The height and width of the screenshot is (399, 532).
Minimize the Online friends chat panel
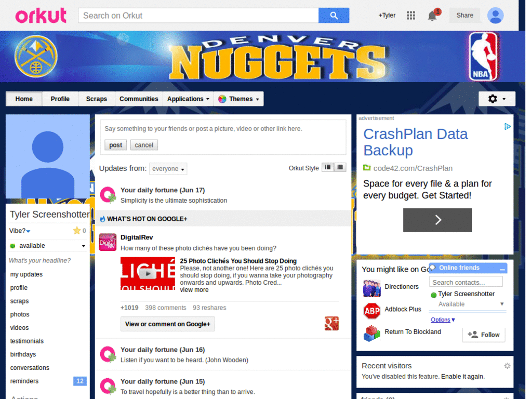click(502, 269)
